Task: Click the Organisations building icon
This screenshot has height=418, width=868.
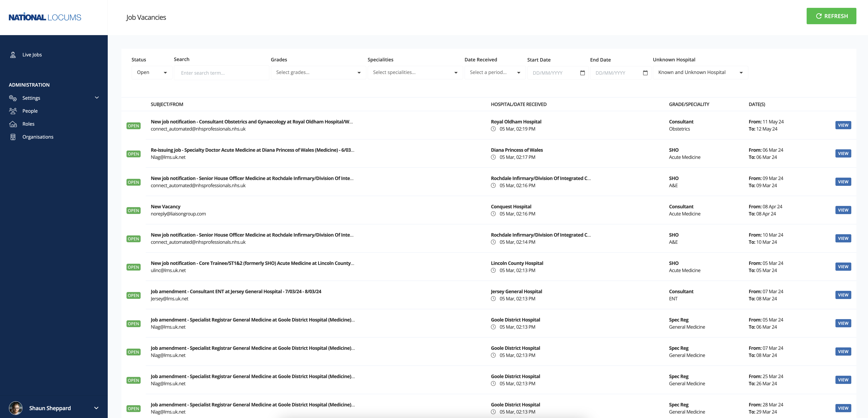Action: [13, 137]
